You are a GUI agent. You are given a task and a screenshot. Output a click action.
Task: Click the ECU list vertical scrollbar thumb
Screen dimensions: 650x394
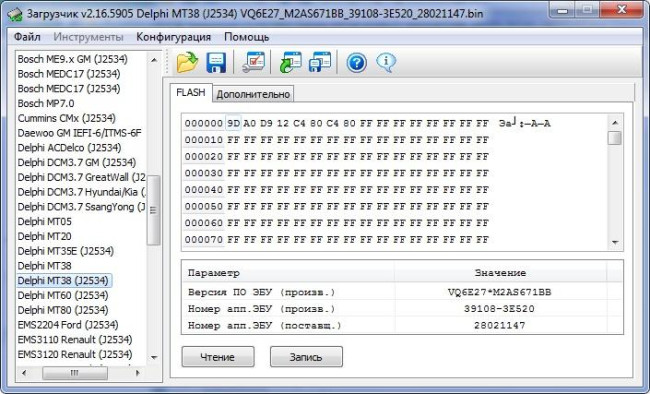coord(154,210)
